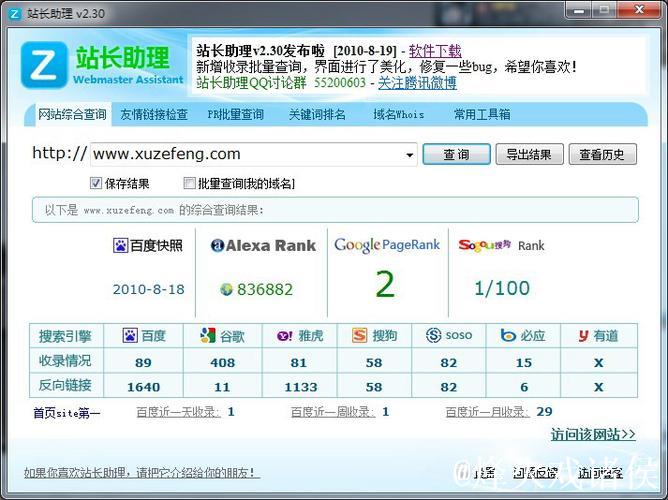The width and height of the screenshot is (668, 500).
Task: Click Bing's indexed count 15
Action: (524, 362)
